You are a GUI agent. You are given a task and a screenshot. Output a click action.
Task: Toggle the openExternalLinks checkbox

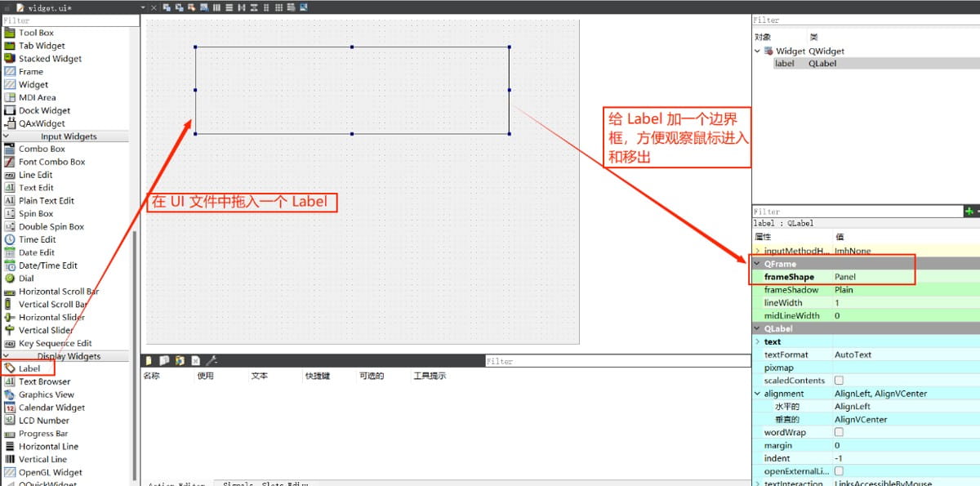coord(839,471)
